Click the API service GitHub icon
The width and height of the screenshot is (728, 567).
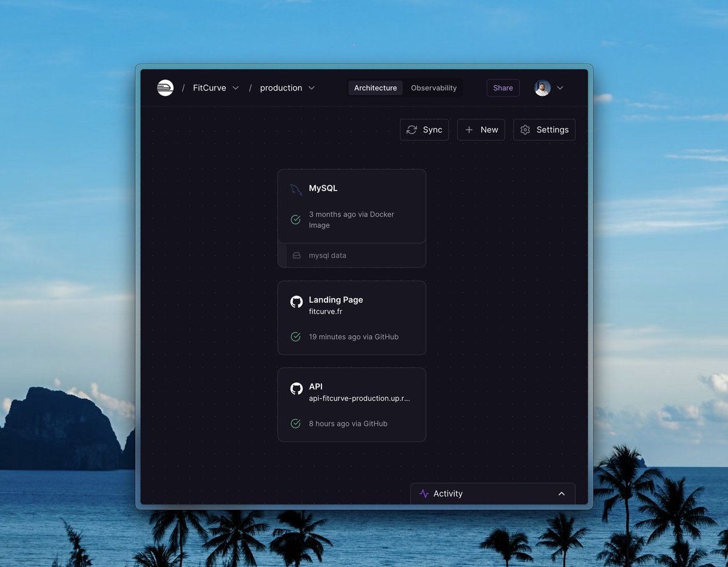(x=296, y=389)
